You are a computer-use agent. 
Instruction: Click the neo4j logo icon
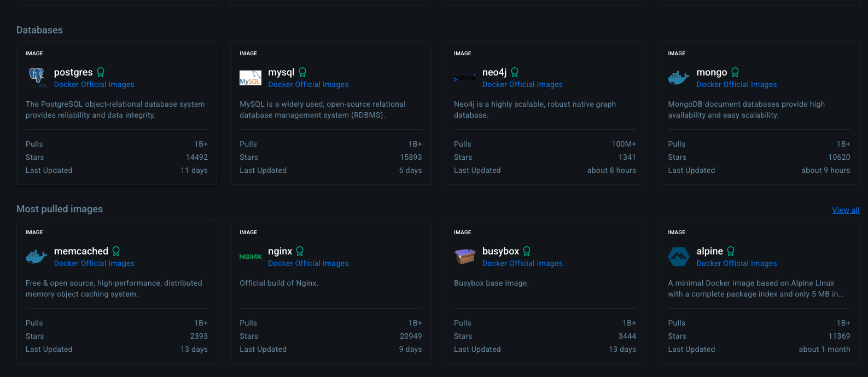click(465, 78)
